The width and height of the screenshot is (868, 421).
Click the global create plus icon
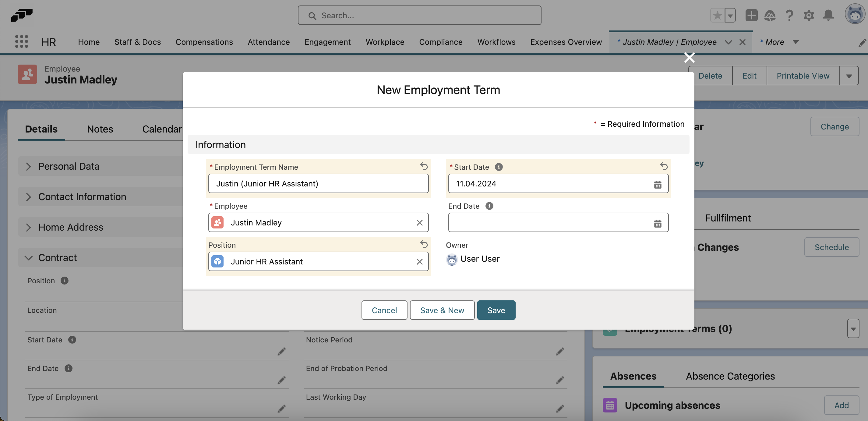coord(751,15)
